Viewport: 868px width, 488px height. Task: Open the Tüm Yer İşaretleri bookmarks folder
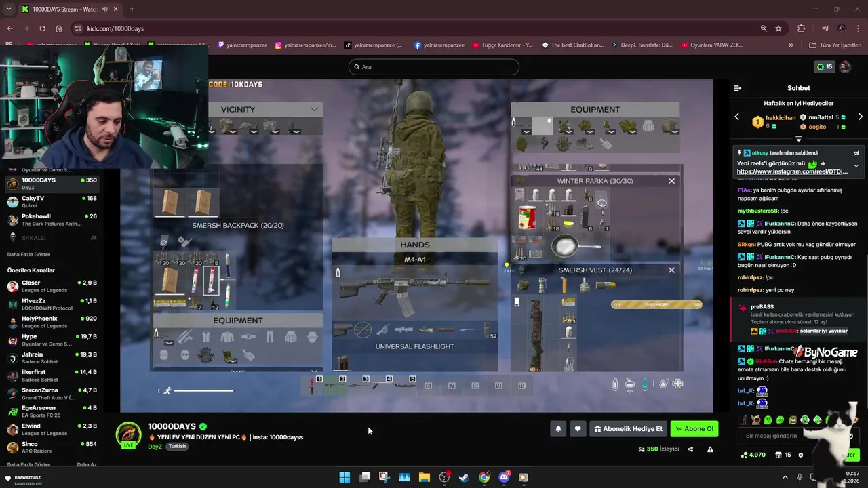pyautogui.click(x=836, y=45)
